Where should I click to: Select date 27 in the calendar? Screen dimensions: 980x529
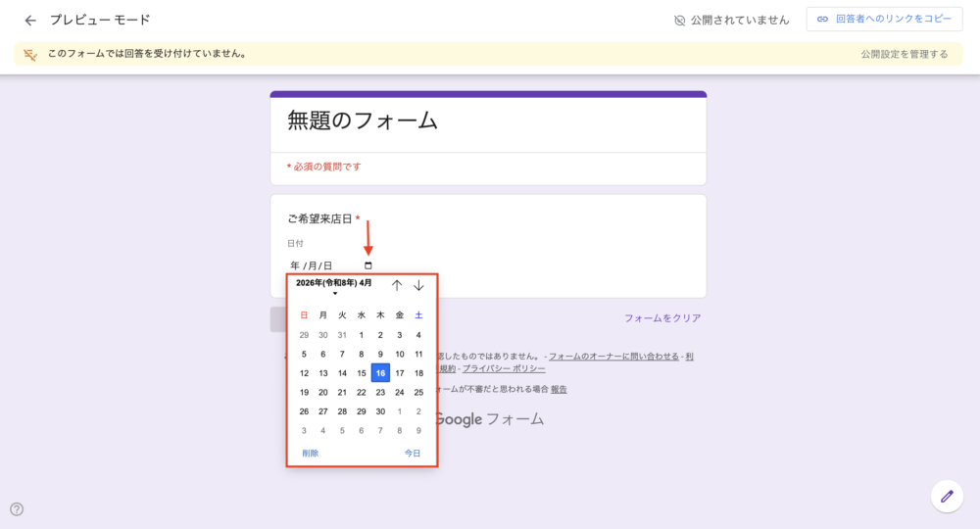[323, 411]
